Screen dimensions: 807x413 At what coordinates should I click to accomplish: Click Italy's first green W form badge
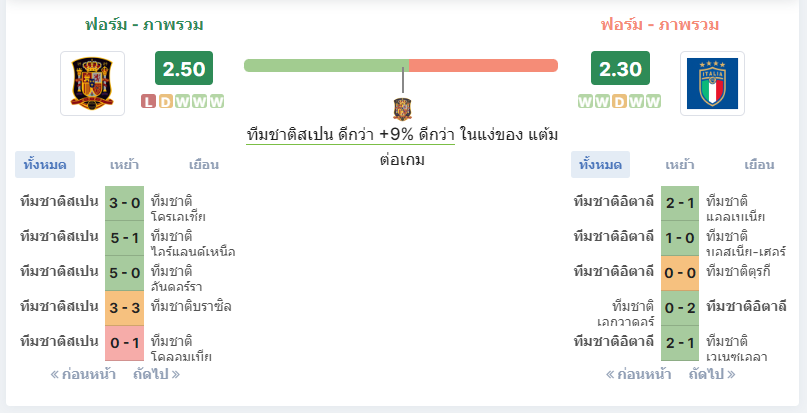pos(585,101)
